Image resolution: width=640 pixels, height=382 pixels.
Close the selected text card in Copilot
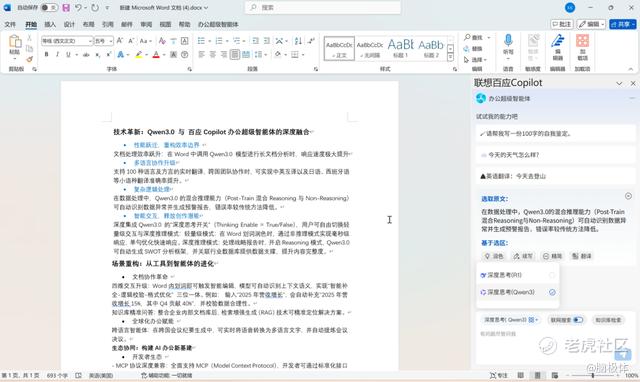click(x=628, y=196)
